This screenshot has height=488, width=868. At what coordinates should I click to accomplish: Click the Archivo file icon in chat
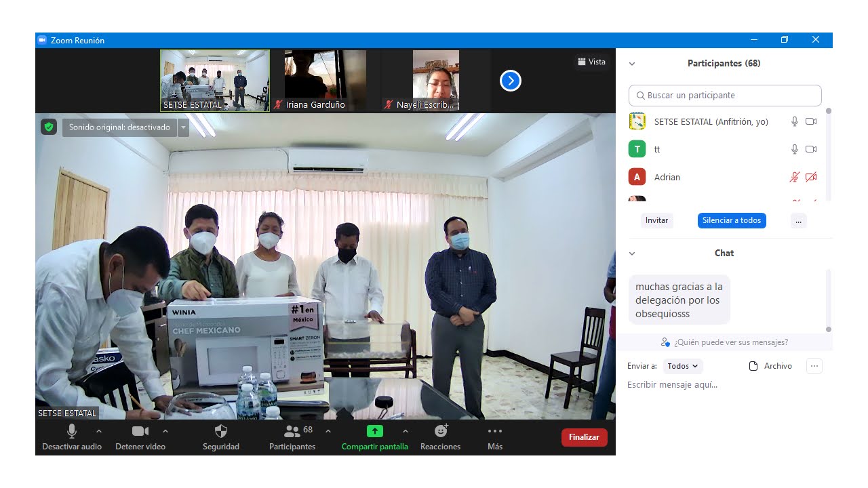[x=753, y=366]
